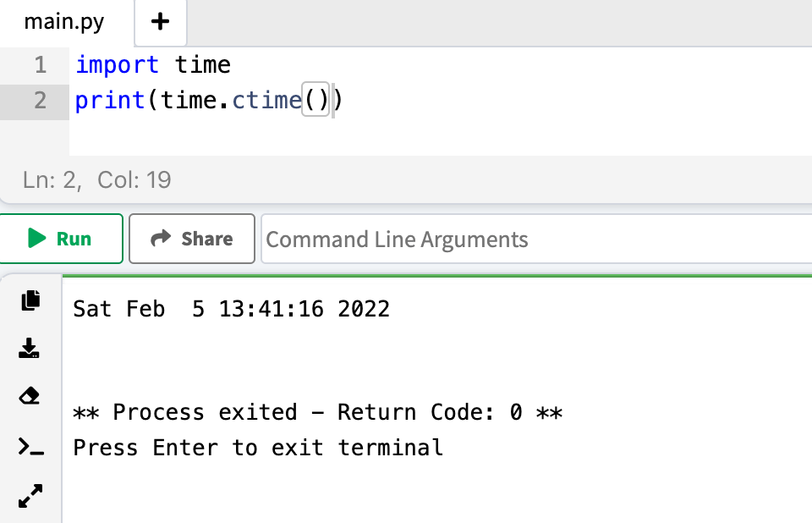Click the printed timestamp in the console

[232, 308]
